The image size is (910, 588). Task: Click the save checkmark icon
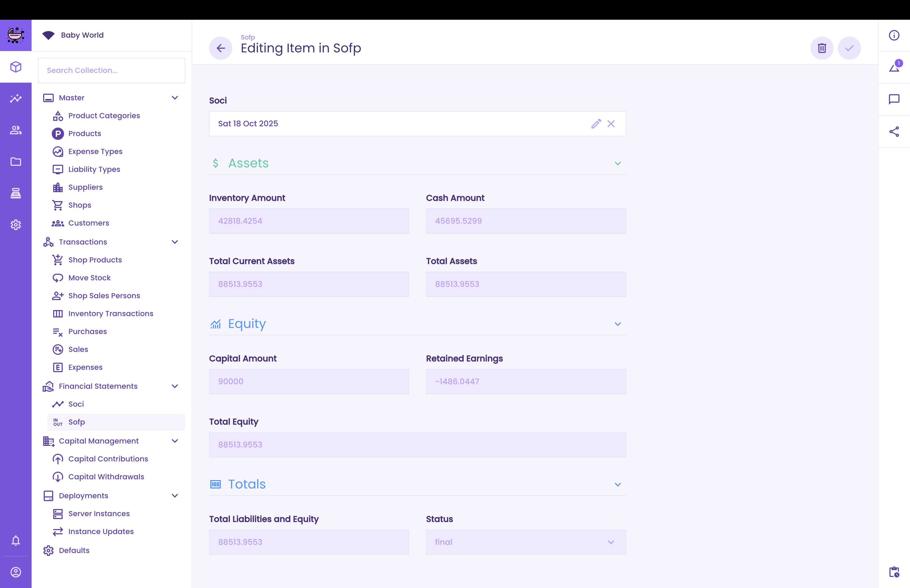[849, 48]
